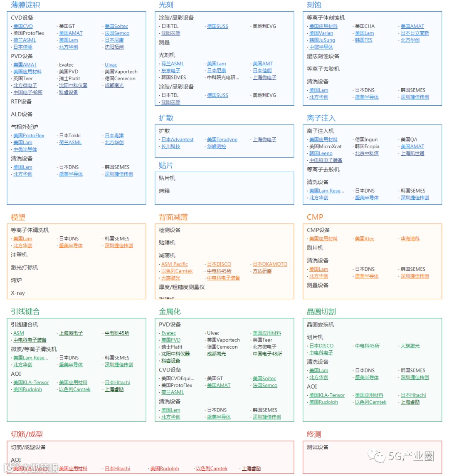
Task: Click the 日本日立高新 link
Action: [415, 33]
